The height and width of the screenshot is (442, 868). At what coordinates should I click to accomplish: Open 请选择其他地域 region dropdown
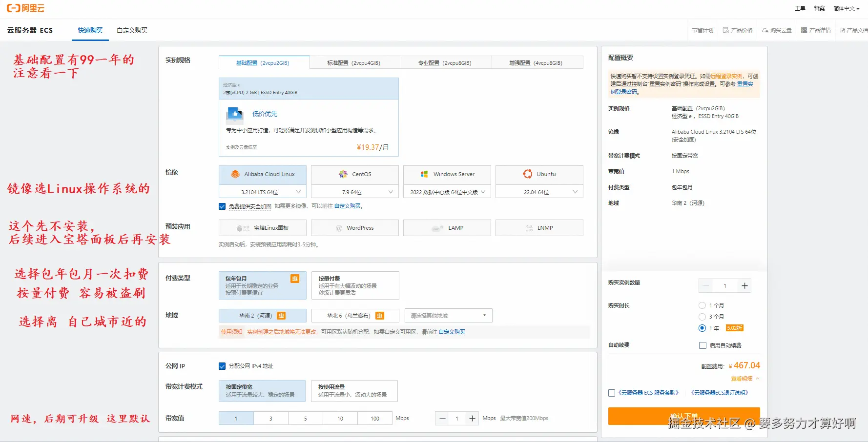point(448,316)
